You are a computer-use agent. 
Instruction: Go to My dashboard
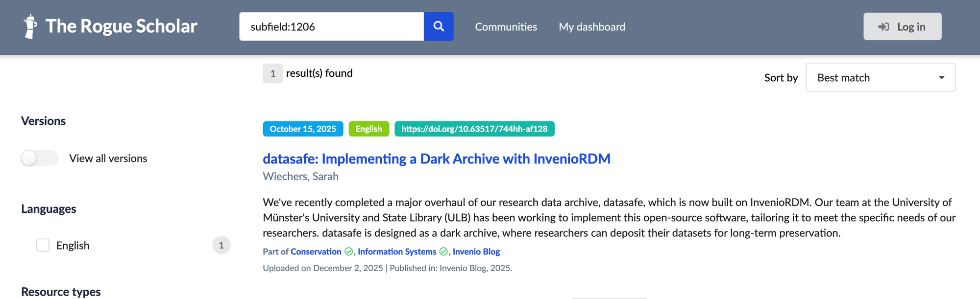(592, 27)
